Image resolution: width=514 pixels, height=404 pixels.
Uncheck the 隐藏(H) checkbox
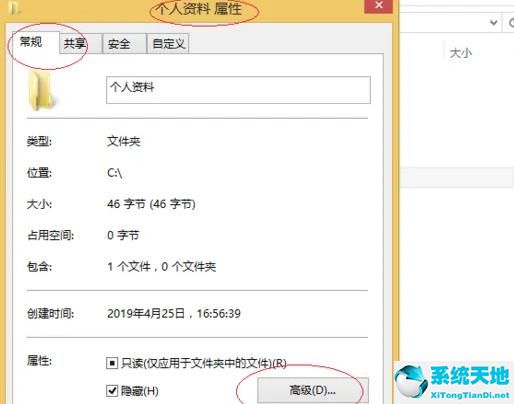tap(112, 390)
